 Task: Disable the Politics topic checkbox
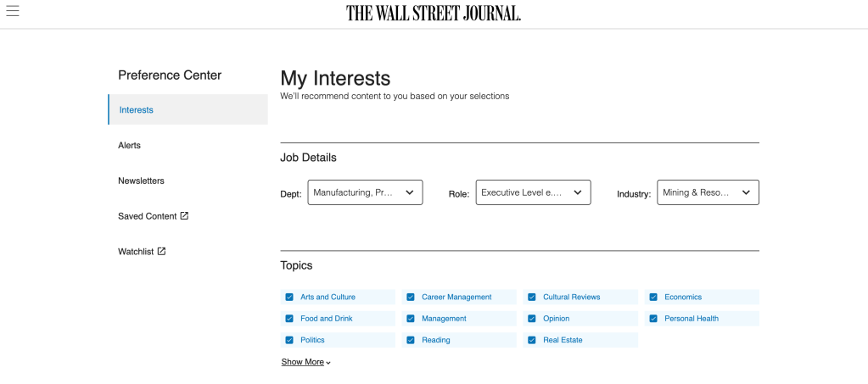click(x=289, y=340)
